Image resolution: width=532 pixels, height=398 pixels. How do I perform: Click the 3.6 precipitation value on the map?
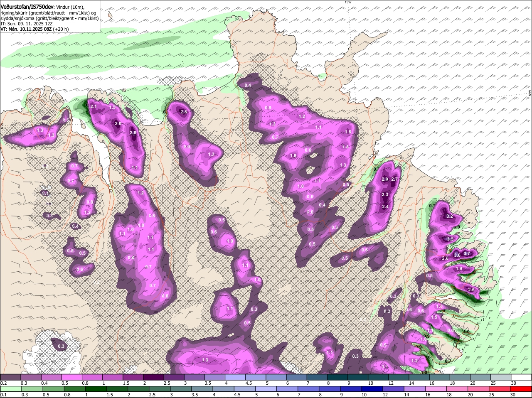coord(457,255)
